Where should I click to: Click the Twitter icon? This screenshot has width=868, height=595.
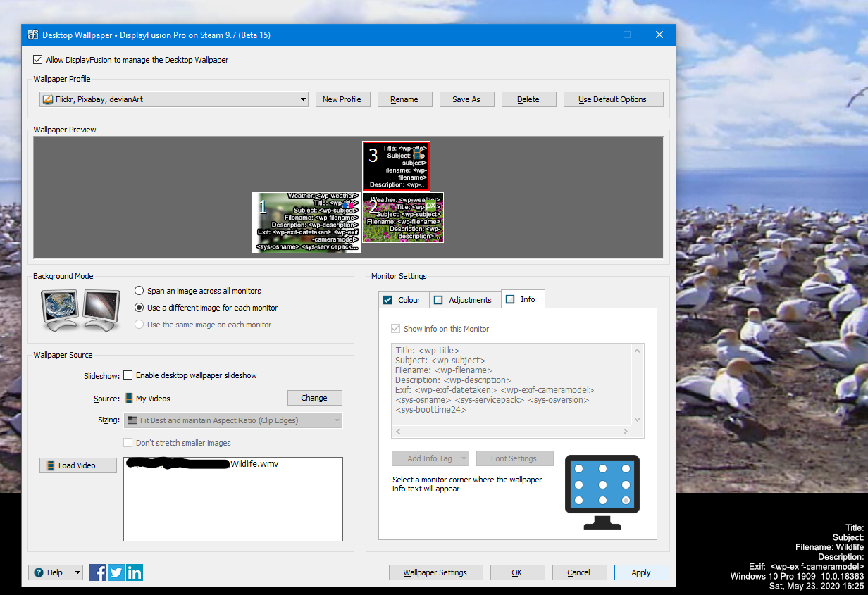(116, 572)
